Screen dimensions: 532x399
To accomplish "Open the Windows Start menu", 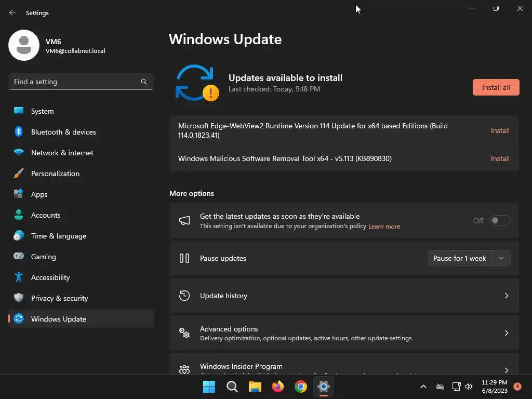I will click(x=209, y=387).
